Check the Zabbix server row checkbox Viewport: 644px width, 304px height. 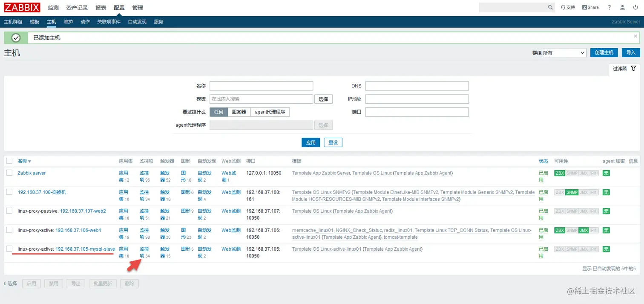(9, 173)
